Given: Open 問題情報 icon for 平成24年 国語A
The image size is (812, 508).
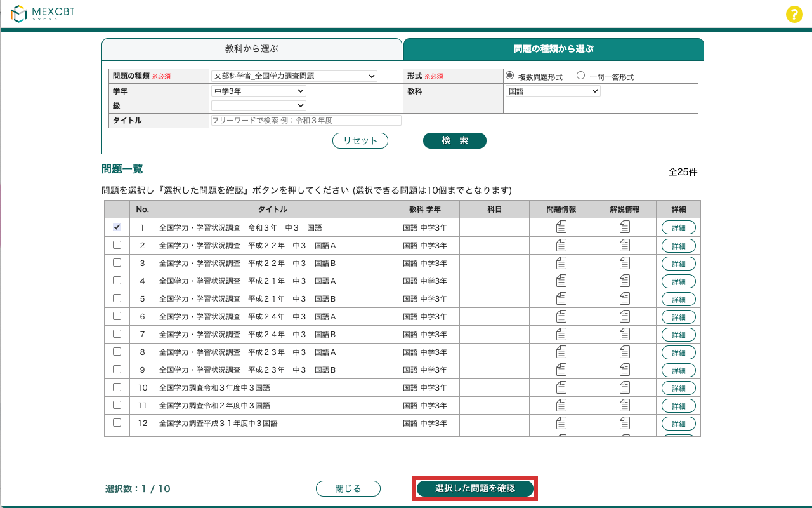Looking at the screenshot, I should click(561, 316).
